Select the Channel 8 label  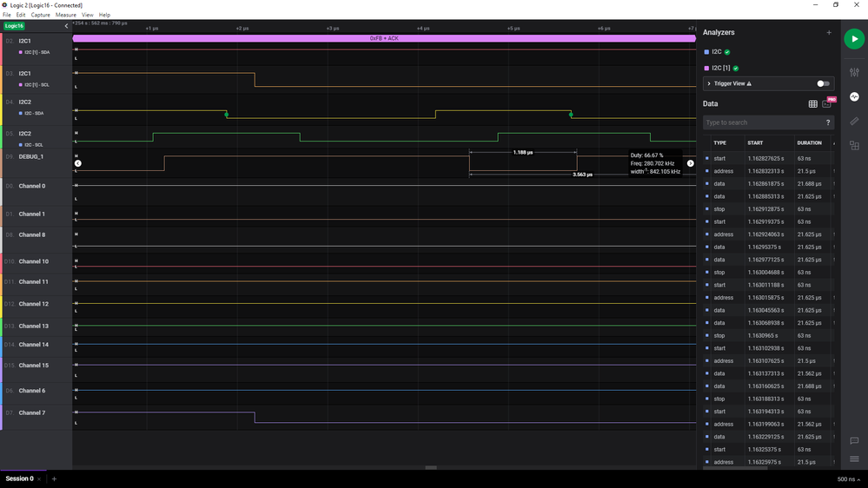32,235
